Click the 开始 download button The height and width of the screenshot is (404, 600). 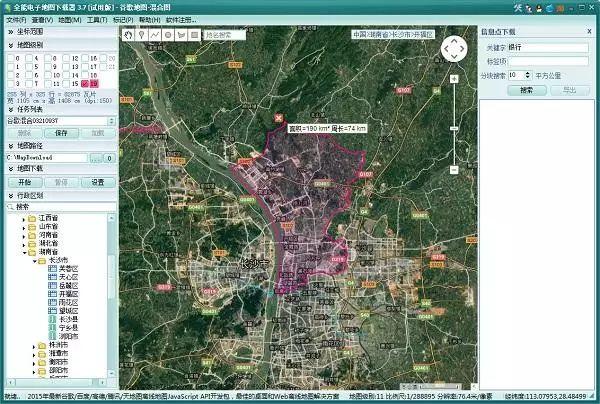25,182
